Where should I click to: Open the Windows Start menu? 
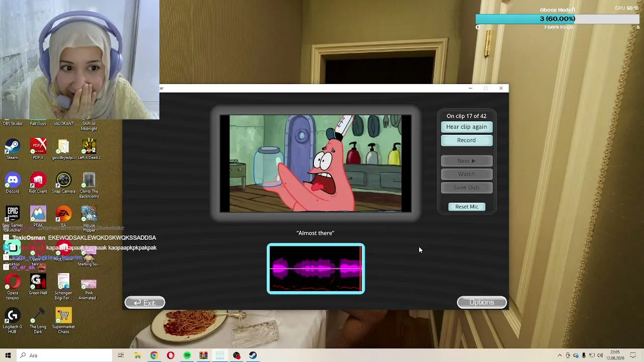[x=8, y=355]
